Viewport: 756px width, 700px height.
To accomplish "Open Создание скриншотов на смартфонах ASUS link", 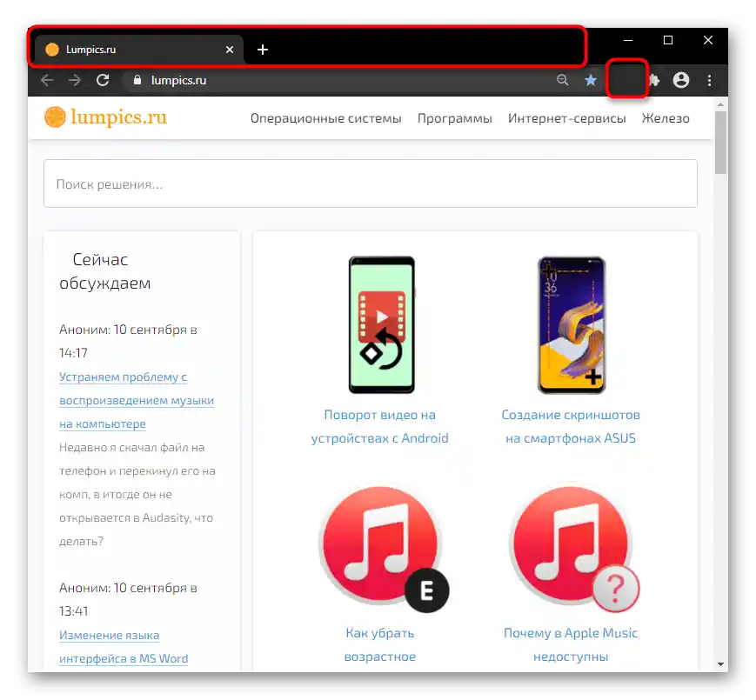I will (x=571, y=426).
